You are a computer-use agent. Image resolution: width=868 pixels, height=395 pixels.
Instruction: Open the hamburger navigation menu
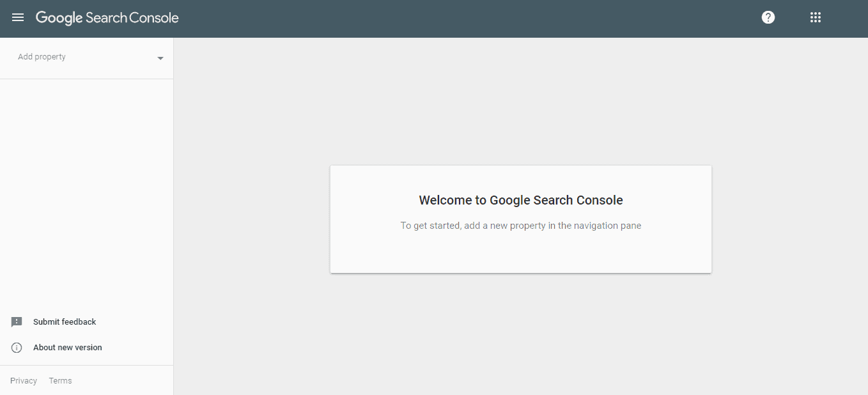[x=18, y=18]
